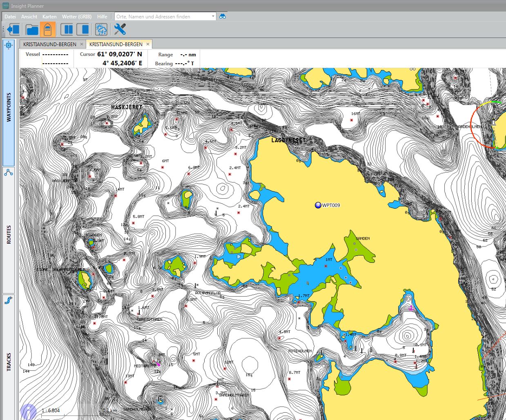Select the split-view layout icon
506x420 pixels.
67,29
